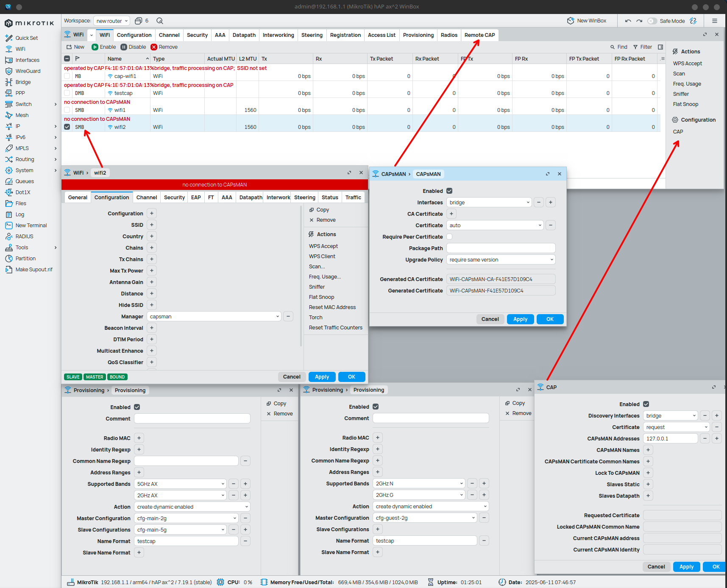Click the search magnifier in the top bar
Image resolution: width=727 pixels, height=588 pixels.
click(x=160, y=21)
